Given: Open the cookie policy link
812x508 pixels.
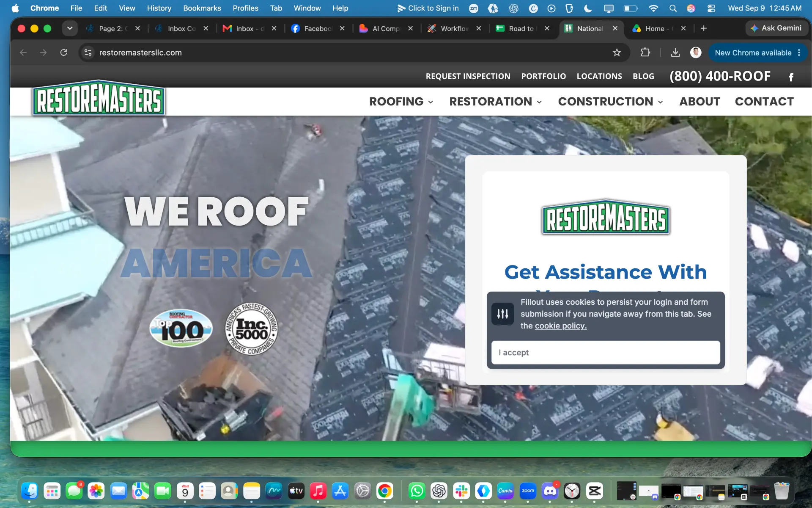Looking at the screenshot, I should pyautogui.click(x=560, y=326).
